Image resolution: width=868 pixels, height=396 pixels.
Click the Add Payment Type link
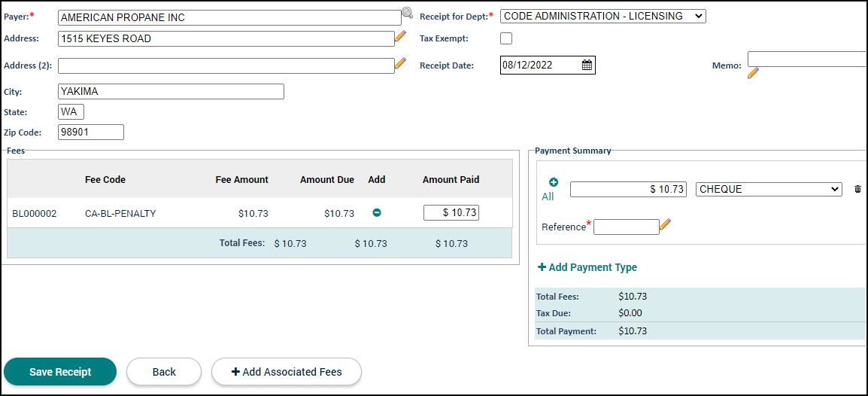tap(587, 267)
